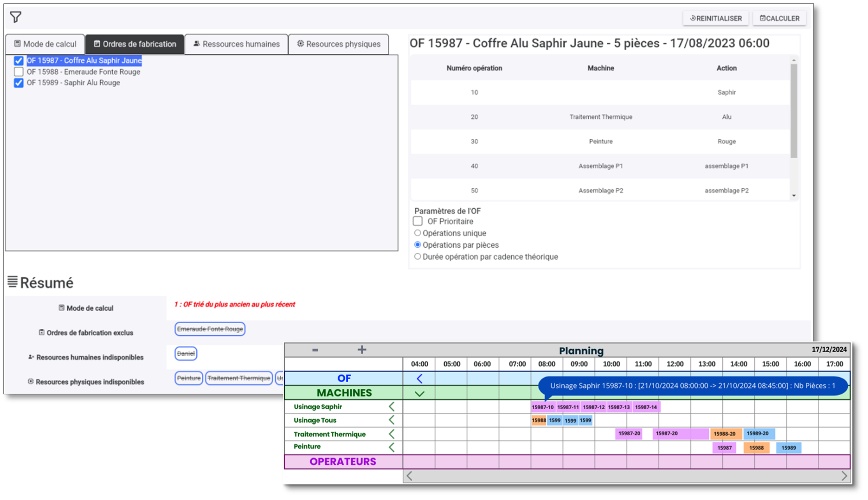Click the OPERATEURS section header
This screenshot has height=500, width=868.
pos(343,462)
